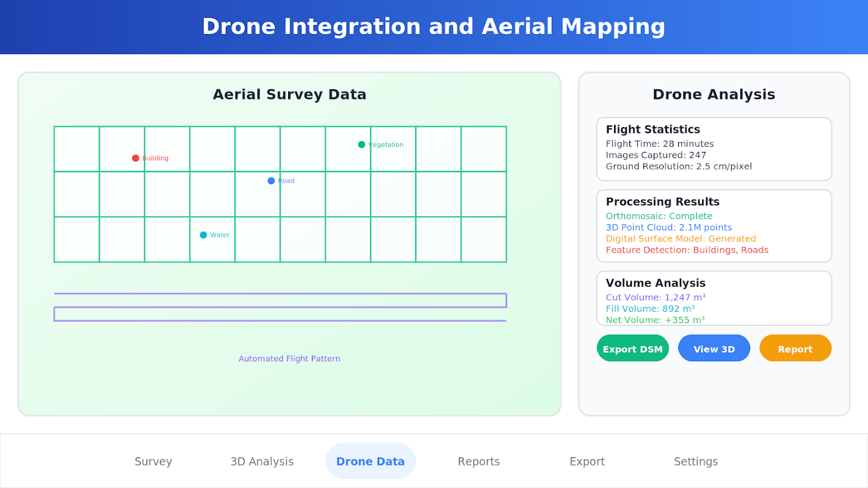Open the Reports tab
868x488 pixels.
(x=479, y=461)
